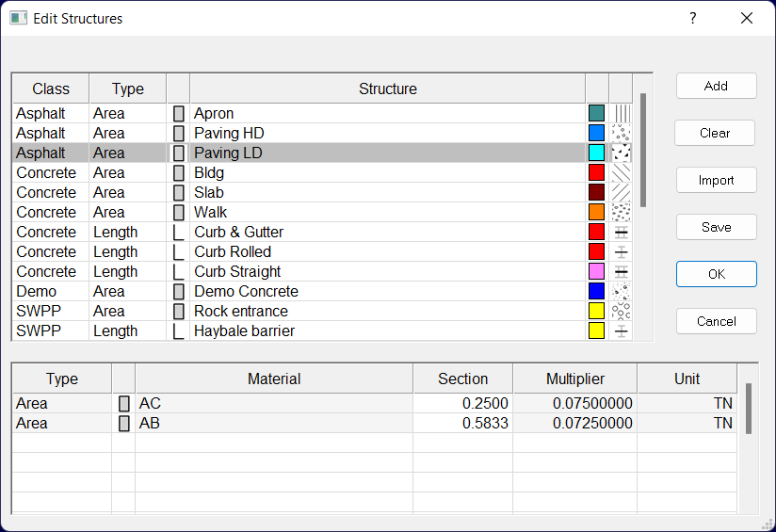Click the pattern icon for Rock entrance
The height and width of the screenshot is (532, 776).
click(x=621, y=312)
